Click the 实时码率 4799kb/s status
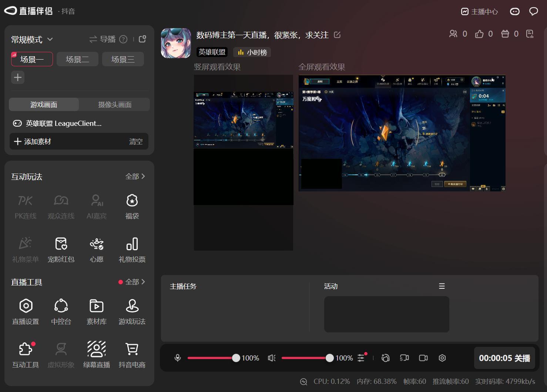This screenshot has width=547, height=392. click(505, 381)
